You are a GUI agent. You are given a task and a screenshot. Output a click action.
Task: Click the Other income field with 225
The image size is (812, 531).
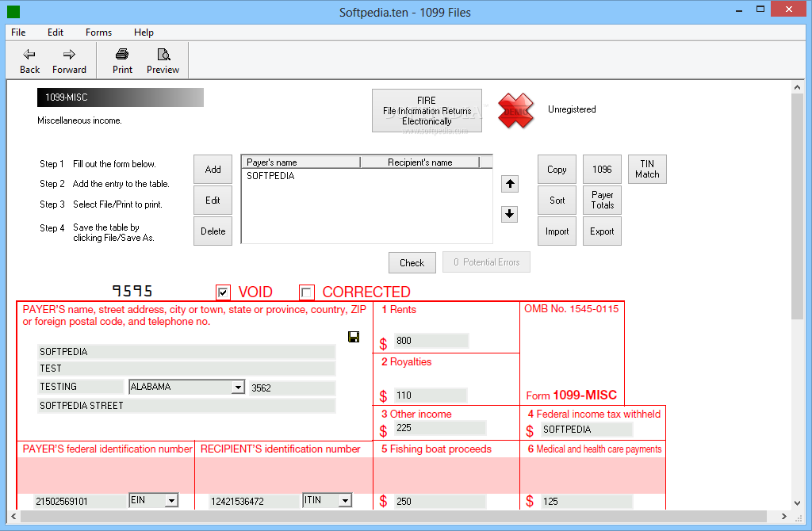pyautogui.click(x=440, y=428)
